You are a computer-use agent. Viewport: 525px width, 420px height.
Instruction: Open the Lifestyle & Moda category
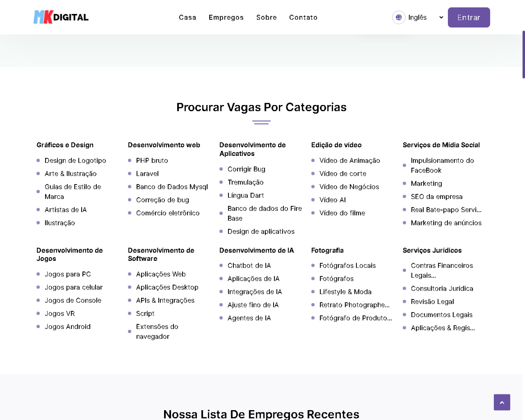click(x=345, y=292)
